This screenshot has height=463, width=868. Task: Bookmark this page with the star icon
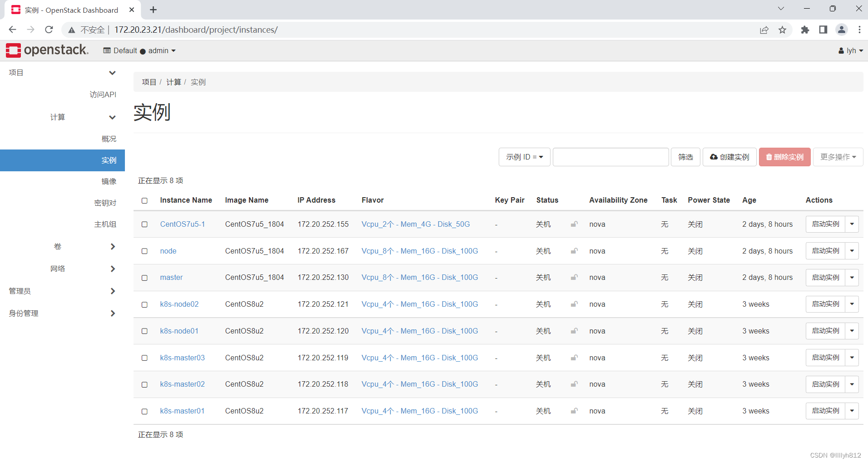tap(782, 30)
